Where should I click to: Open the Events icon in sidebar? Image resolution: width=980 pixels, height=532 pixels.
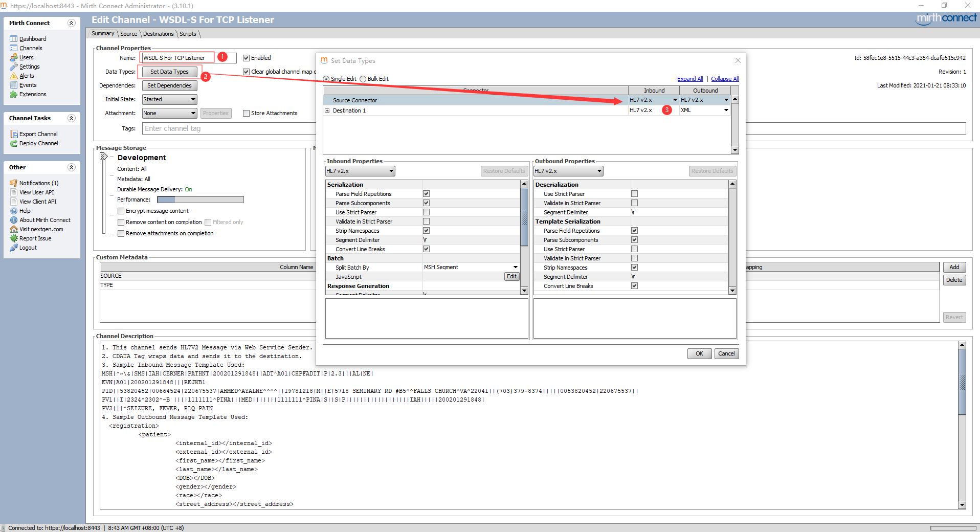pos(14,85)
